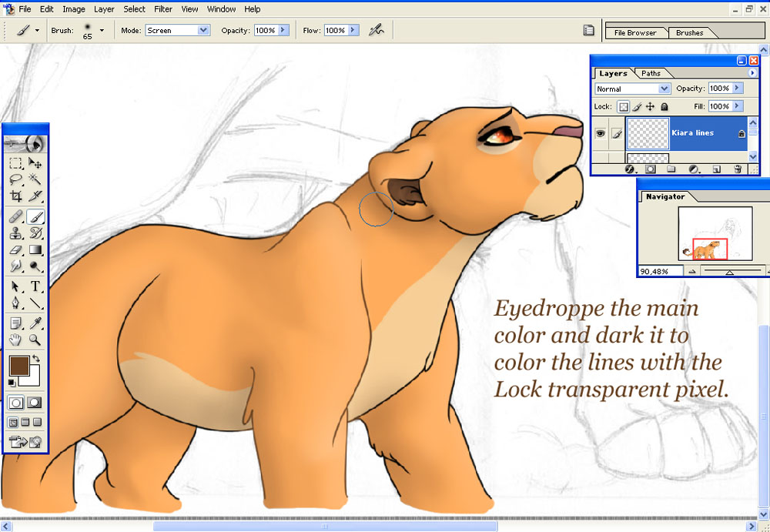This screenshot has width=770, height=532.
Task: Select the Hand tool
Action: pyautogui.click(x=15, y=340)
